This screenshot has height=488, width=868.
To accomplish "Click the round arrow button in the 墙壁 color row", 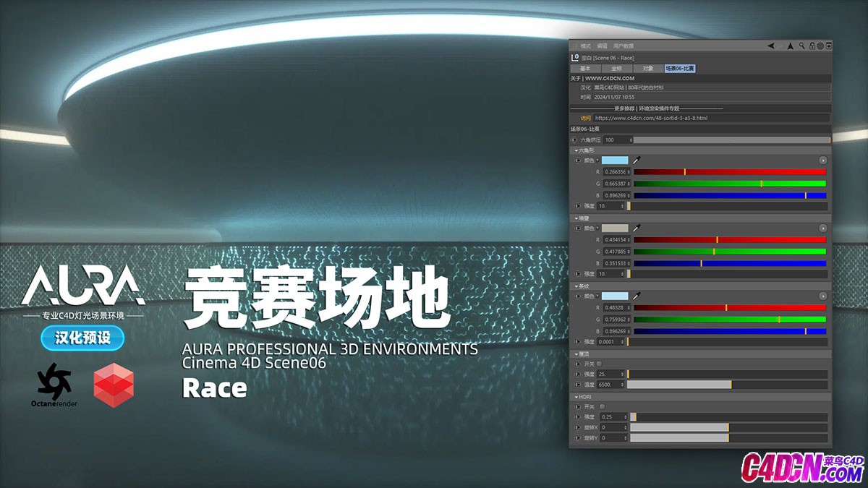I will tap(822, 228).
